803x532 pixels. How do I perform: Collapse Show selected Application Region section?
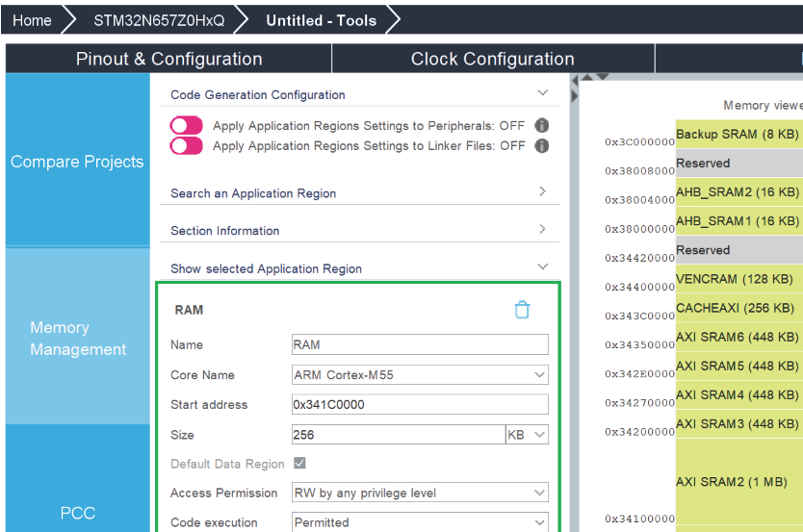click(x=542, y=266)
